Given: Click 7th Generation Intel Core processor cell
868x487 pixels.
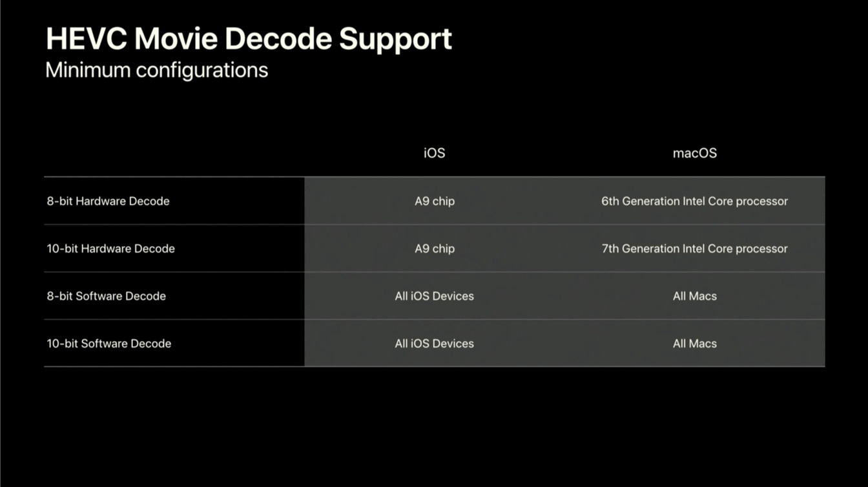Looking at the screenshot, I should tap(695, 249).
